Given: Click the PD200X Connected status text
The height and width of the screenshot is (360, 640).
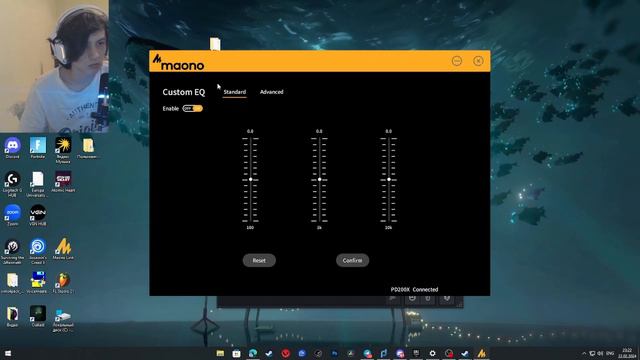Looking at the screenshot, I should [414, 289].
